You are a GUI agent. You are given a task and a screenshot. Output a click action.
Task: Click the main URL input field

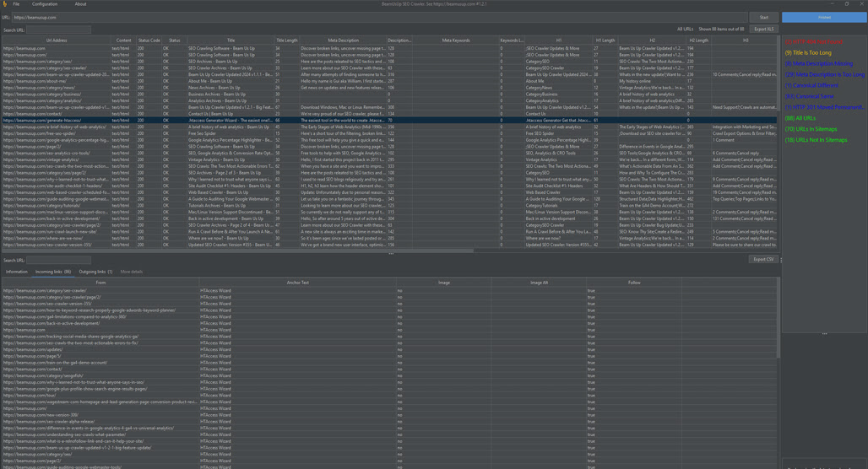pos(380,17)
